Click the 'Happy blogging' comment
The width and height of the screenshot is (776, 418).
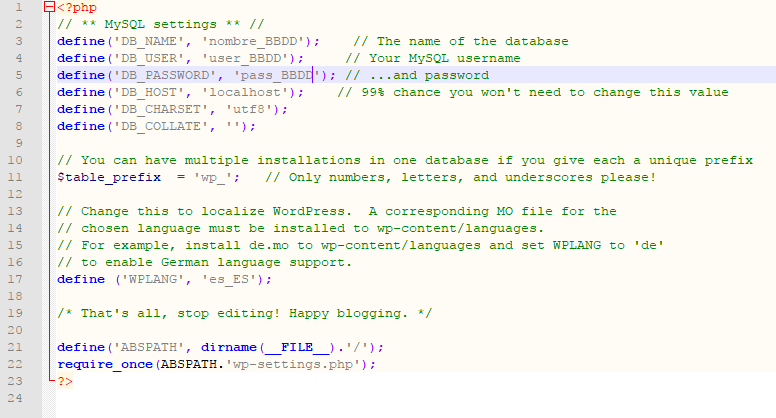[x=244, y=313]
